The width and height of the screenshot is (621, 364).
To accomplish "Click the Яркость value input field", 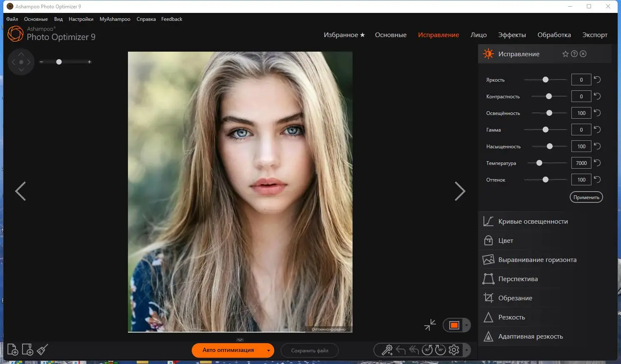I will tap(581, 80).
